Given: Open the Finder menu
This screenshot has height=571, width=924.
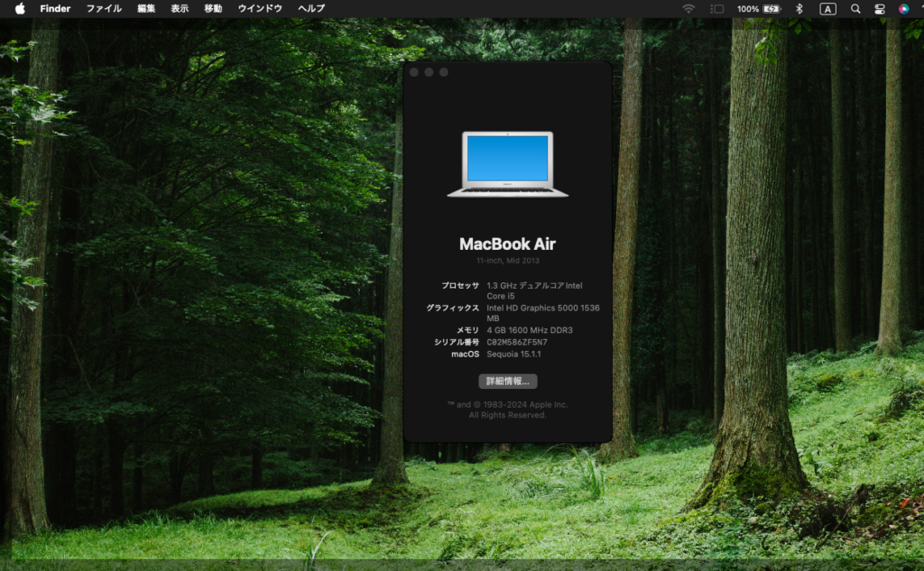Looking at the screenshot, I should [x=55, y=8].
